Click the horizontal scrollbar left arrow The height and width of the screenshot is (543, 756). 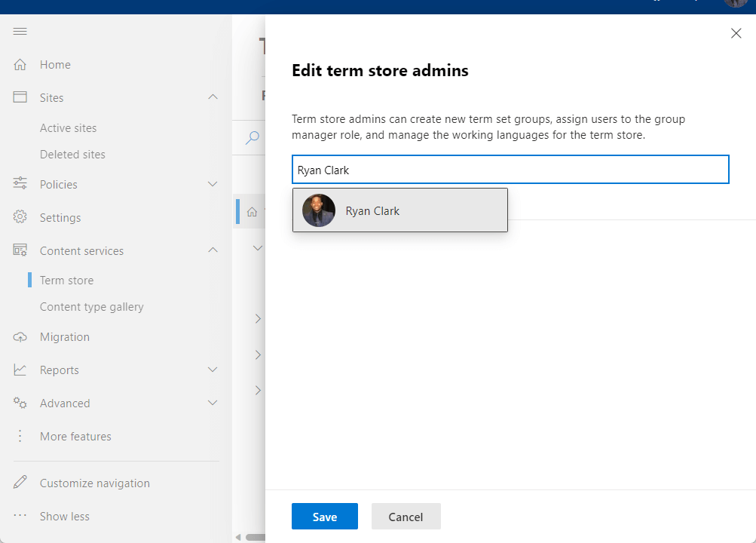point(238,537)
